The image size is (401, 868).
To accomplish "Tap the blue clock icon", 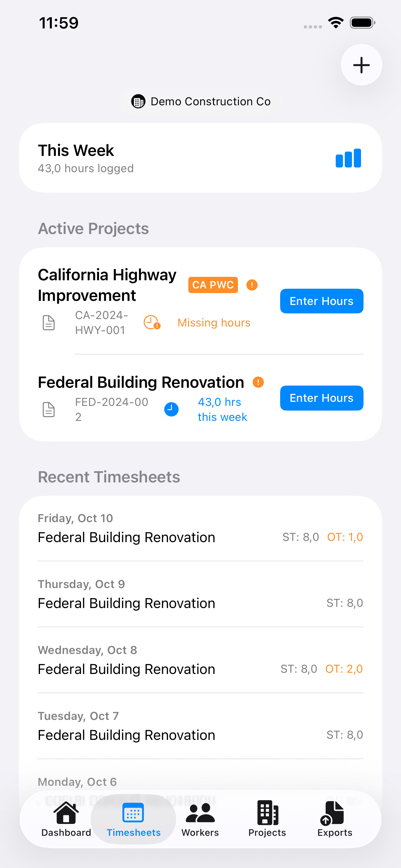I will point(171,409).
